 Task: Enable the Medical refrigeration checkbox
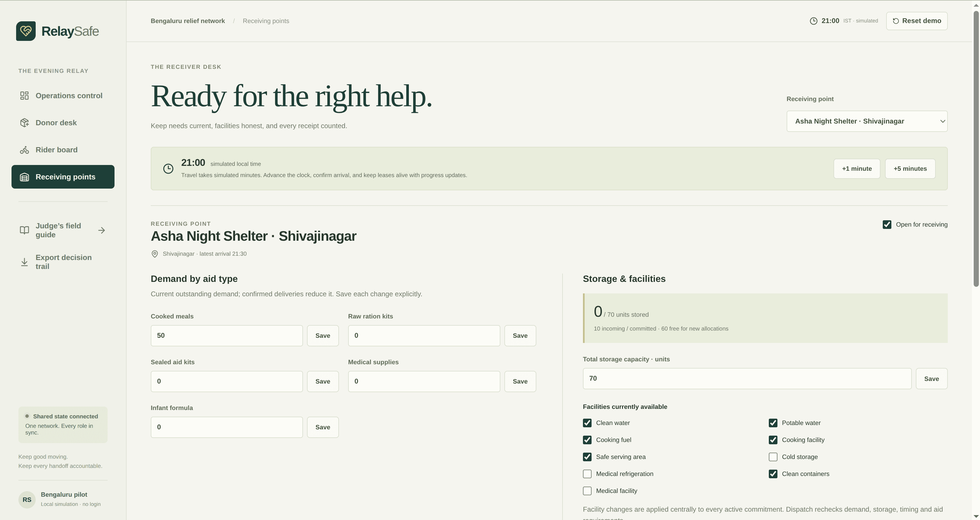point(587,474)
